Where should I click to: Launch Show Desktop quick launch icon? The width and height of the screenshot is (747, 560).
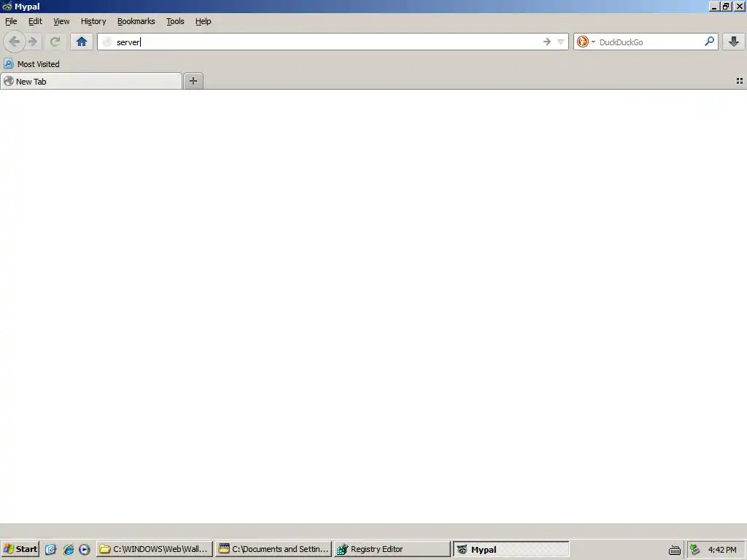click(x=50, y=550)
